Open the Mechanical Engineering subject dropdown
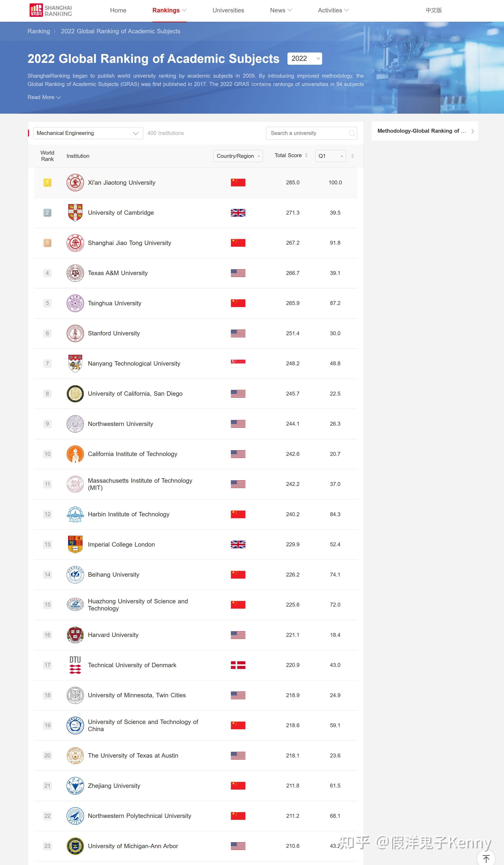 click(x=88, y=133)
